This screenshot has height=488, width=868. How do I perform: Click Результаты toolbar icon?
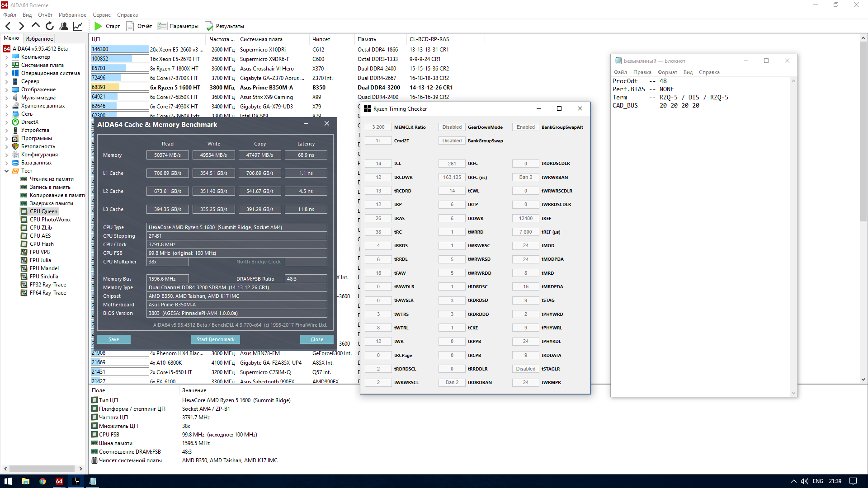click(x=209, y=26)
